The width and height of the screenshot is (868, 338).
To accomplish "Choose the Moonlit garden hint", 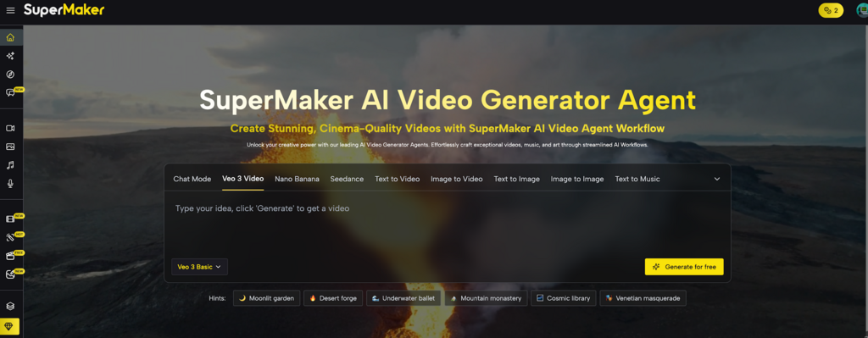I will (267, 298).
